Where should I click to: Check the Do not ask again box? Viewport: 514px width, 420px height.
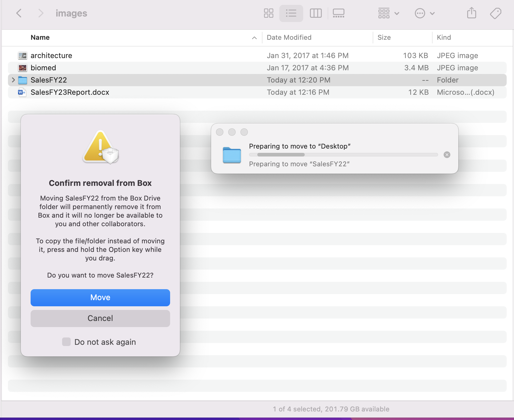coord(66,342)
